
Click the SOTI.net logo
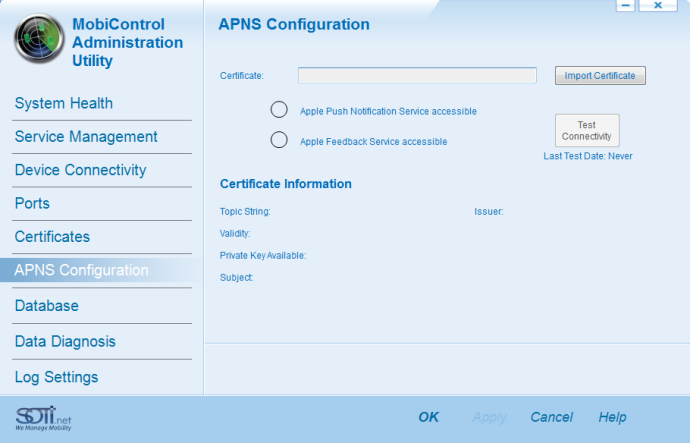(43, 418)
